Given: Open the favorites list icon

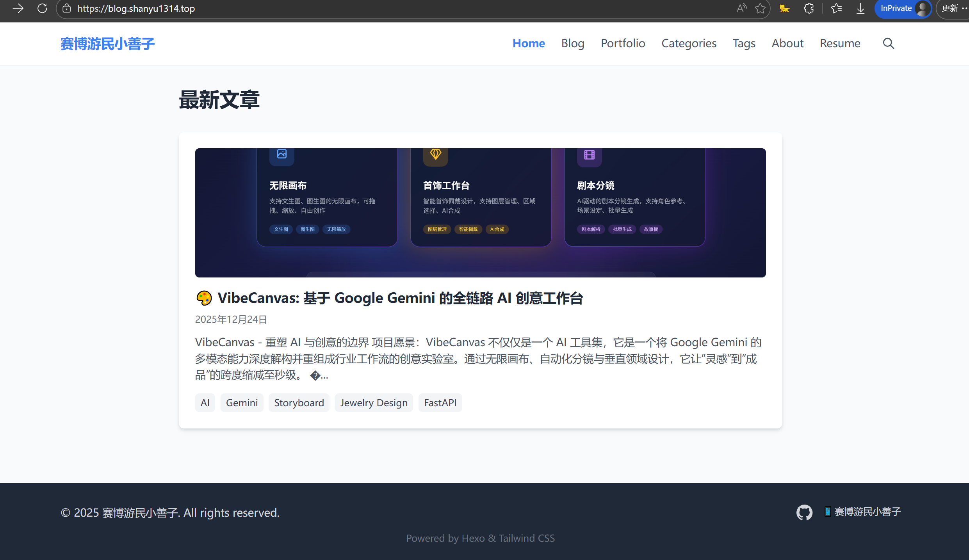Looking at the screenshot, I should point(836,9).
